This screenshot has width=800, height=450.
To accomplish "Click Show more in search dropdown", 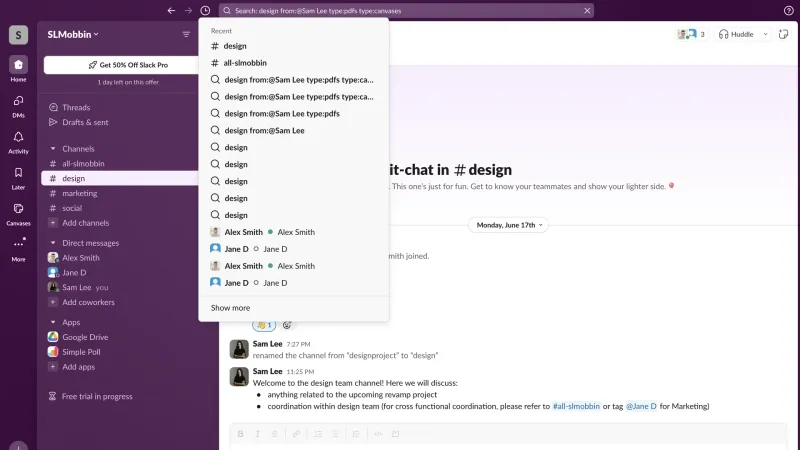I will click(231, 308).
